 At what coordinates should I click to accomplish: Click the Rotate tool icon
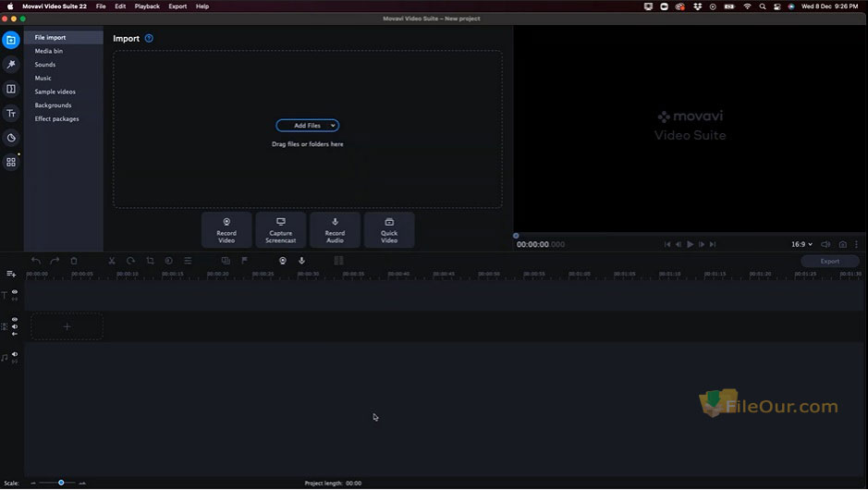(130, 260)
